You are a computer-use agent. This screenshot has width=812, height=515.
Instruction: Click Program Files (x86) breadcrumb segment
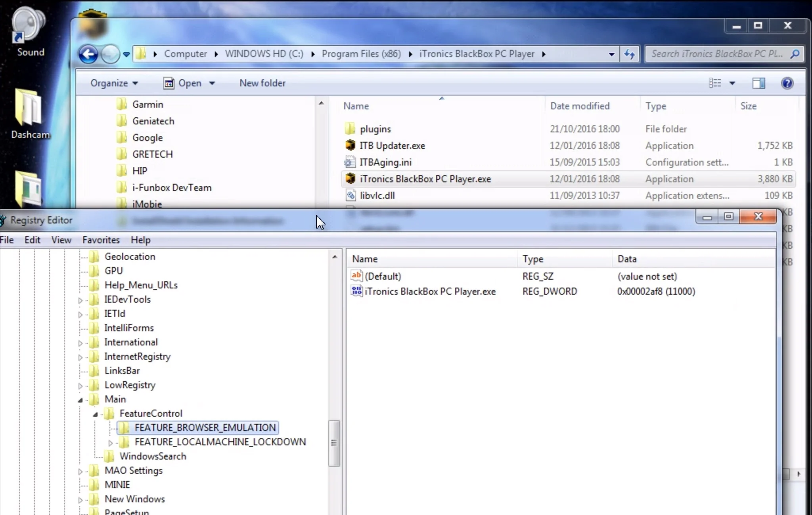pos(361,54)
